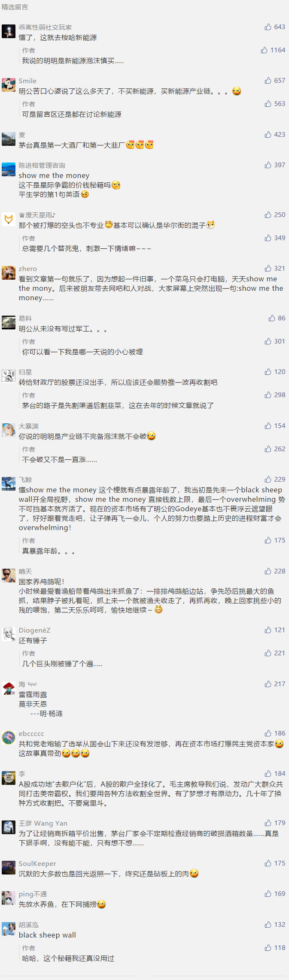
Task: Like ping不通's comment with 169 likes
Action: coord(268,894)
